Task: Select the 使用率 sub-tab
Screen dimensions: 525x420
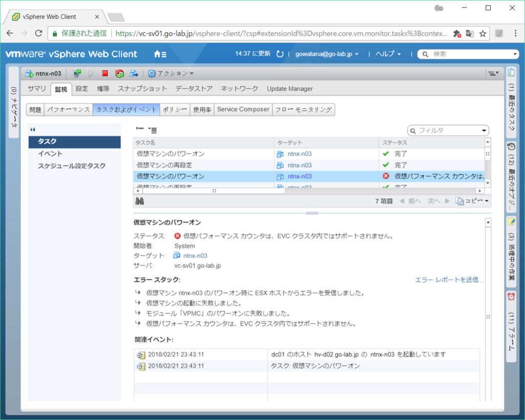Action: 202,109
